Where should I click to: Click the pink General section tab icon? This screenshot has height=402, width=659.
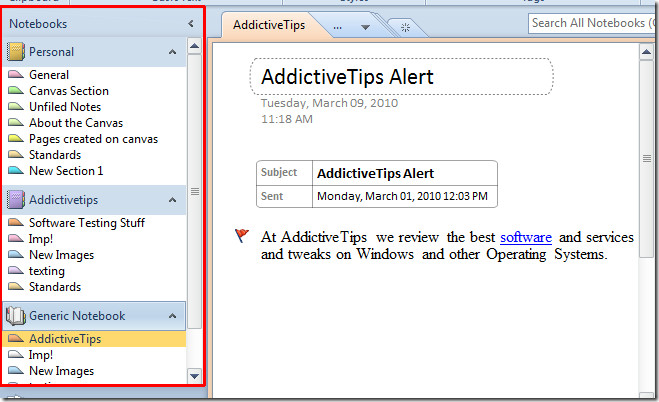[x=16, y=75]
